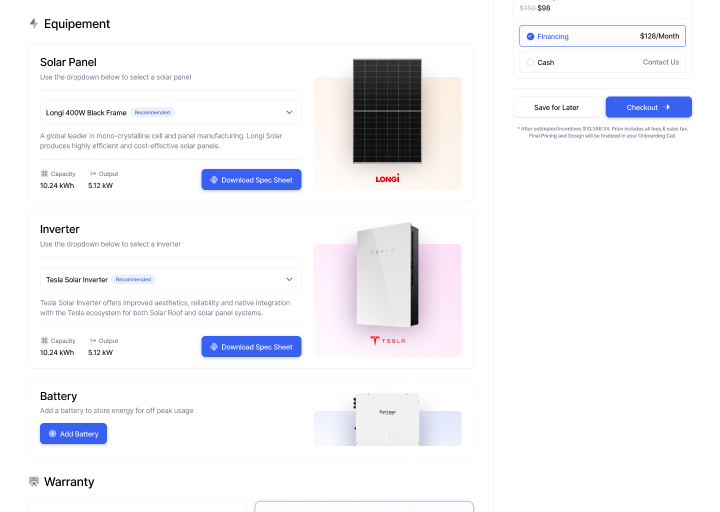Click the shield icon next to Warranty

pyautogui.click(x=34, y=481)
